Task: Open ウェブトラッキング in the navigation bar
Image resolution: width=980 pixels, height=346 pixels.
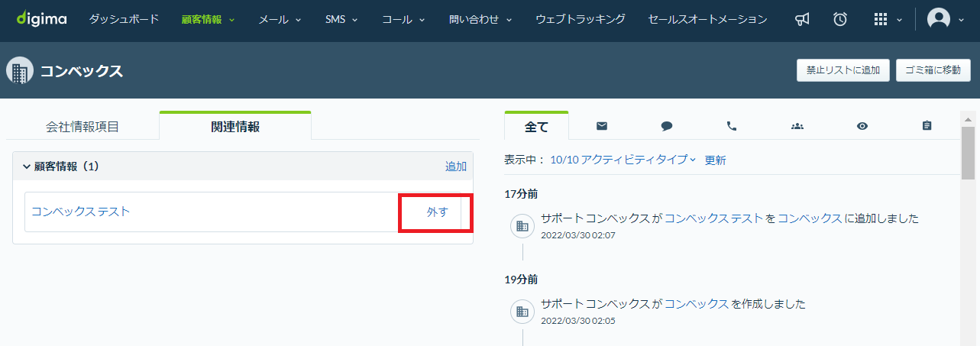Action: pos(581,19)
